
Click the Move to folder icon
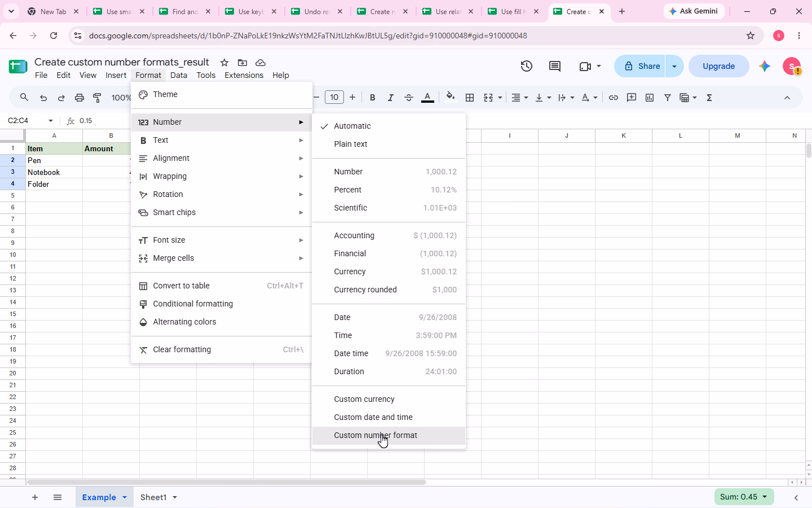242,63
